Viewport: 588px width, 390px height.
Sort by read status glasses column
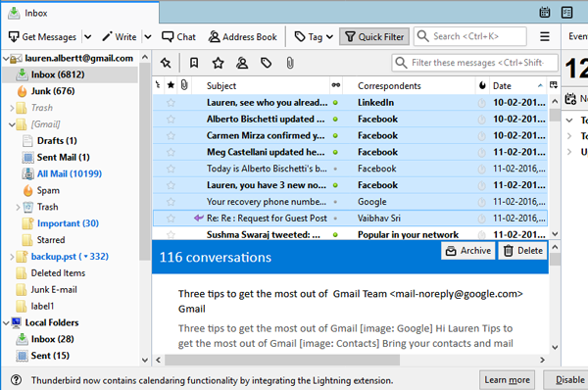[x=335, y=85]
